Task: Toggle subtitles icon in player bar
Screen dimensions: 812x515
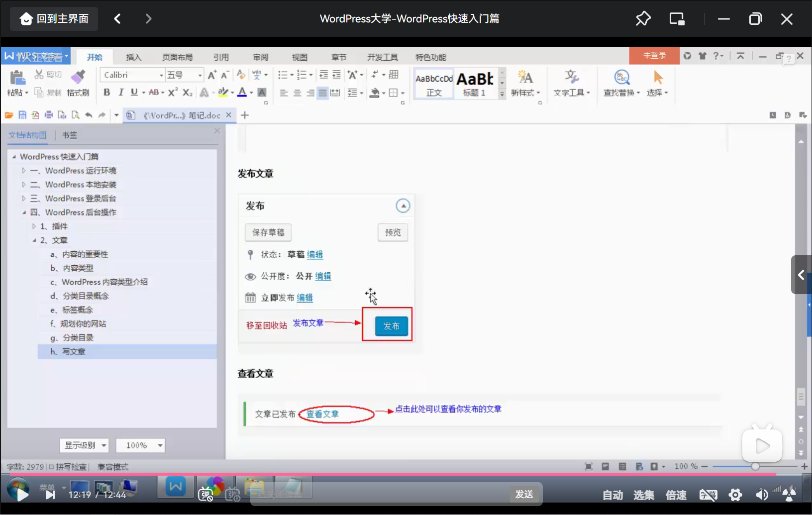Action: coord(708,495)
